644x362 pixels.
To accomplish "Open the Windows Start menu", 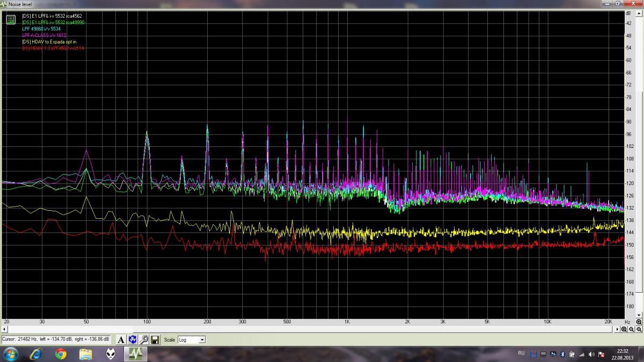I will (x=11, y=354).
